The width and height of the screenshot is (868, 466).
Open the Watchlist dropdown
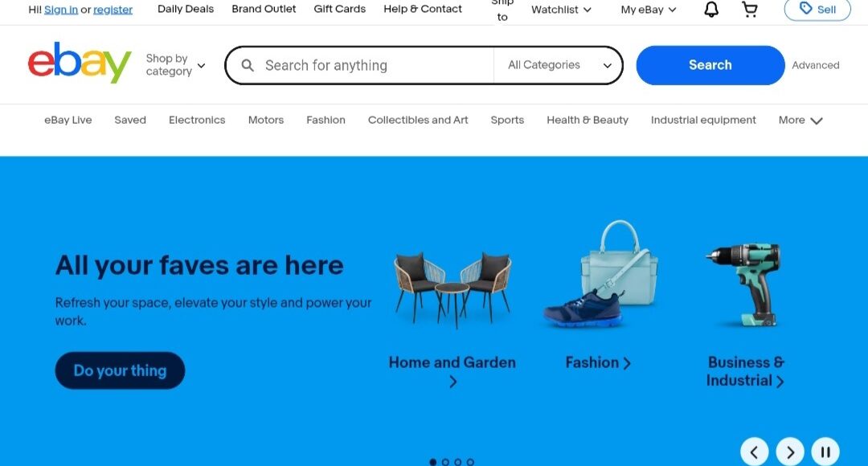[561, 10]
